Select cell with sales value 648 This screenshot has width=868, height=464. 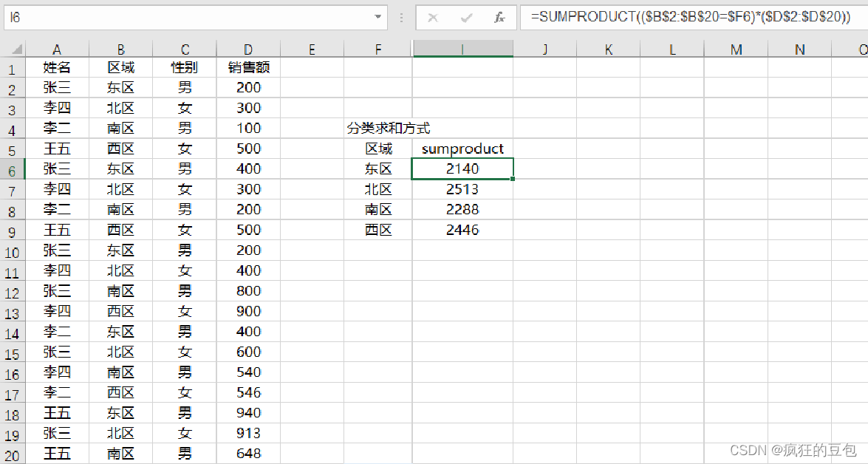248,454
